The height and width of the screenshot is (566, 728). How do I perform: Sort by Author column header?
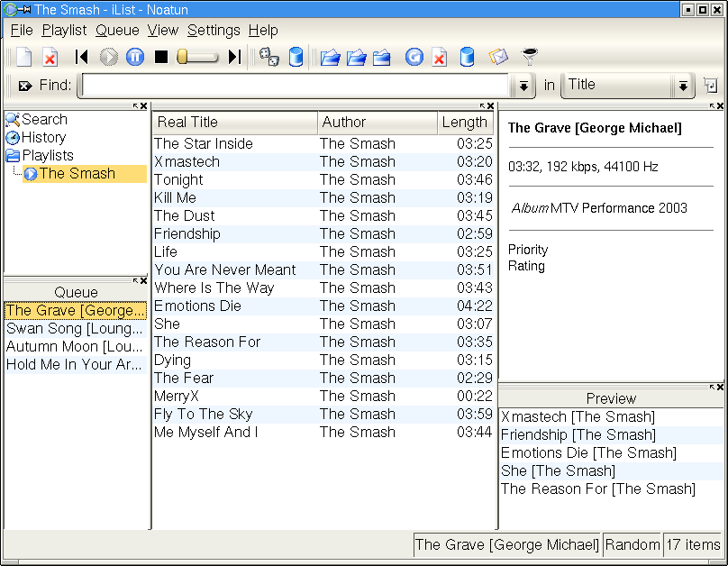point(378,123)
